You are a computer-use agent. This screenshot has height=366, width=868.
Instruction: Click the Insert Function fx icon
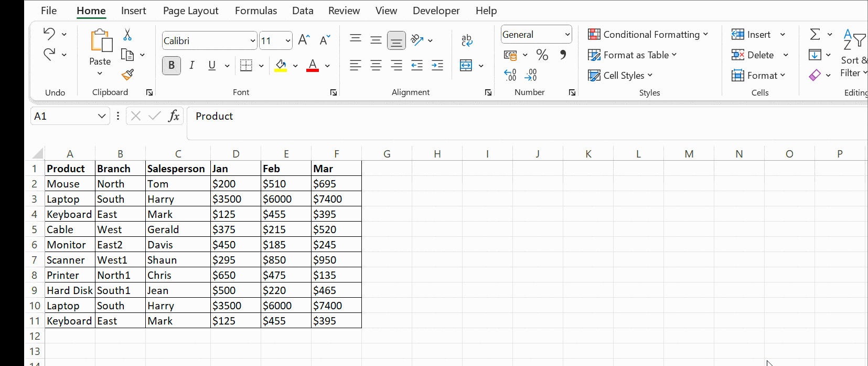click(174, 116)
